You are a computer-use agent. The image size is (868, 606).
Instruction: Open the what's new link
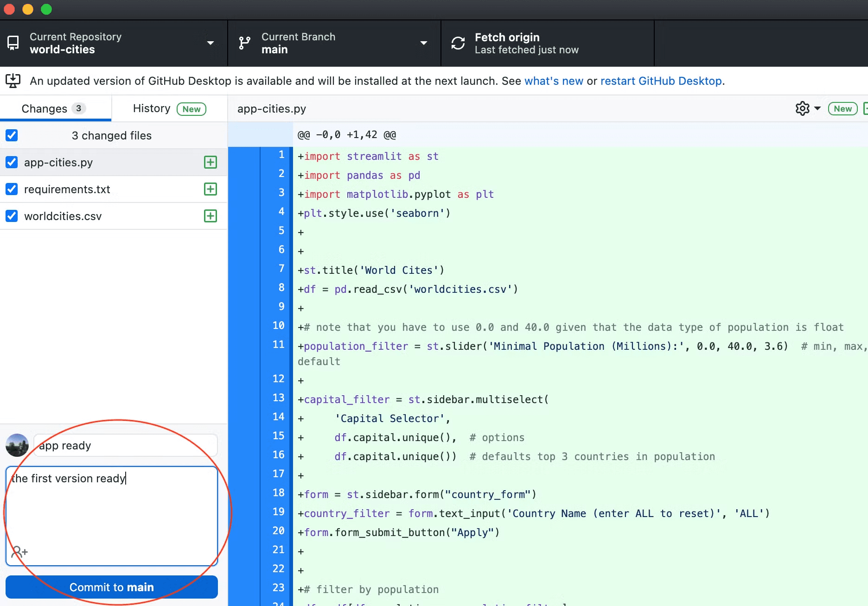coord(554,81)
